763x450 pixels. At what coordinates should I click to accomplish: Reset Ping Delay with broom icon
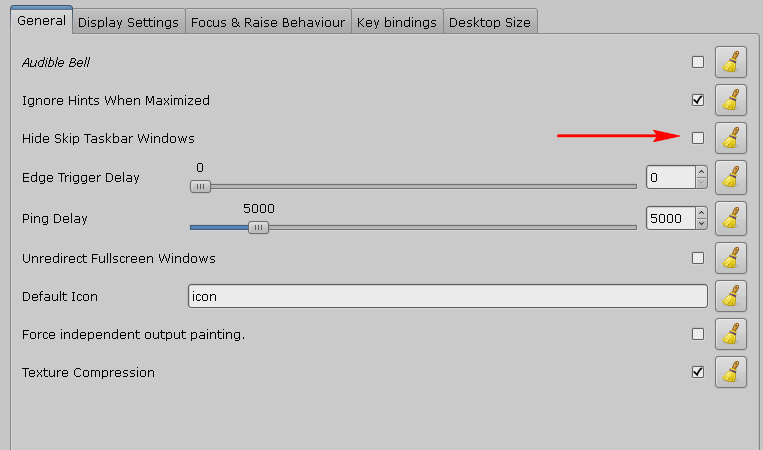coord(730,218)
